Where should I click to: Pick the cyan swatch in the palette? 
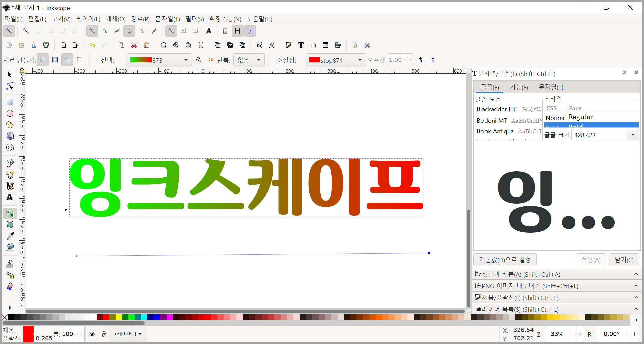(x=144, y=317)
